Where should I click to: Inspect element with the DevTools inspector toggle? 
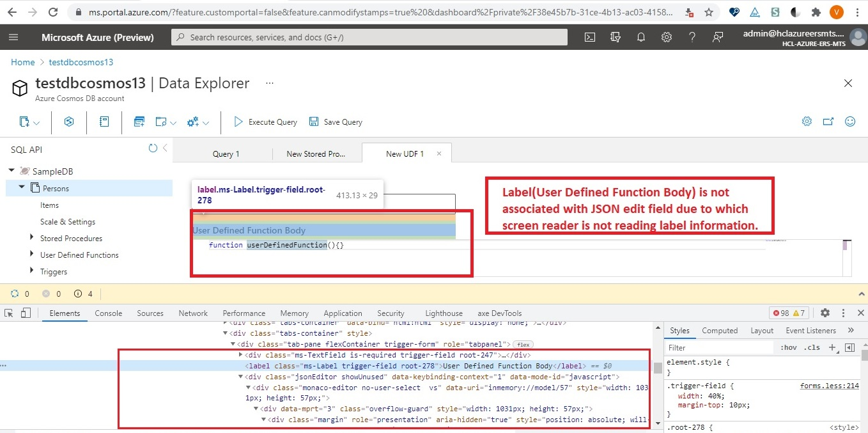[x=10, y=313]
